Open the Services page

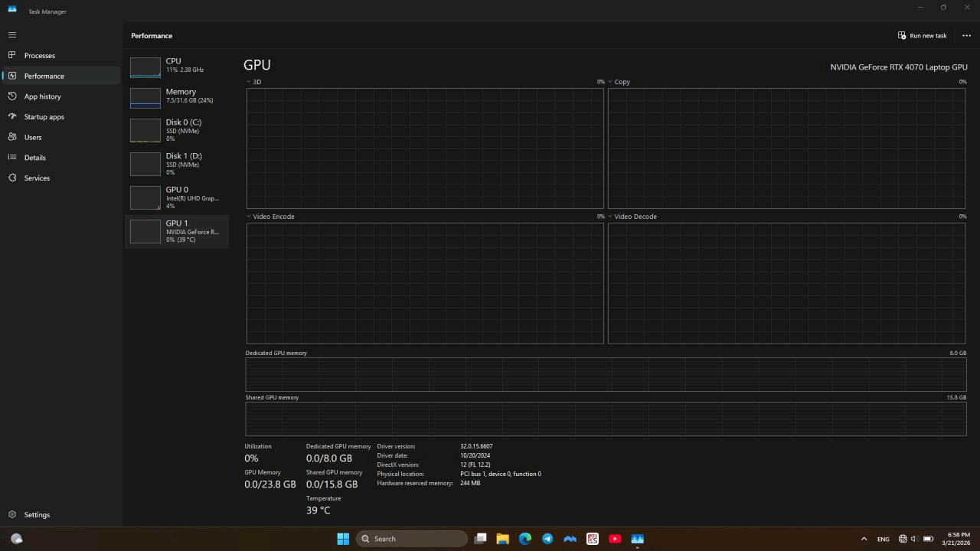tap(36, 178)
